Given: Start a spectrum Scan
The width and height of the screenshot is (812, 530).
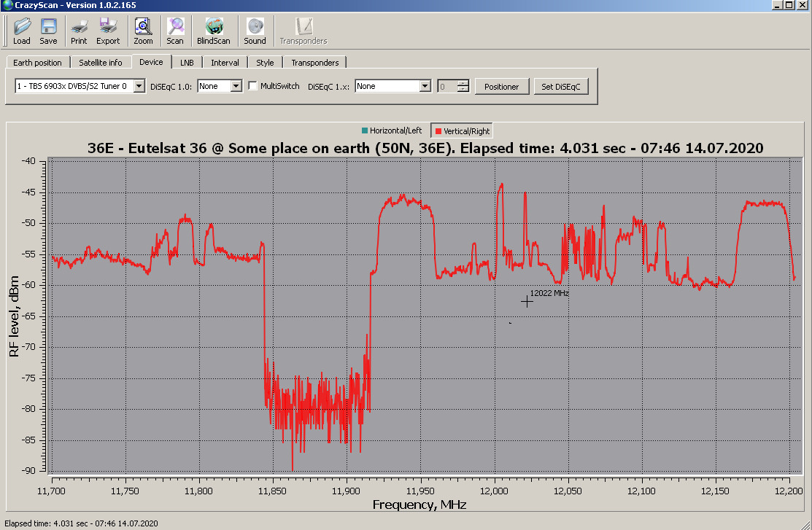Looking at the screenshot, I should click(175, 31).
